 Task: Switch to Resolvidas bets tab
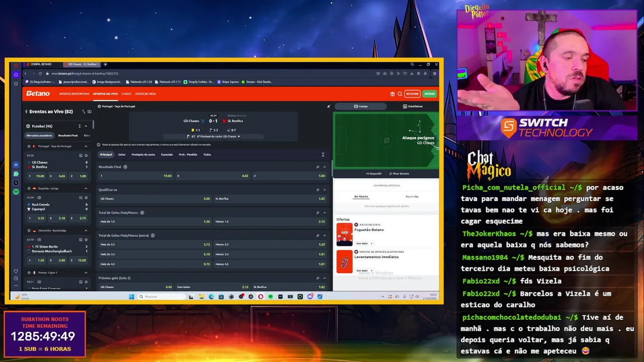click(412, 197)
